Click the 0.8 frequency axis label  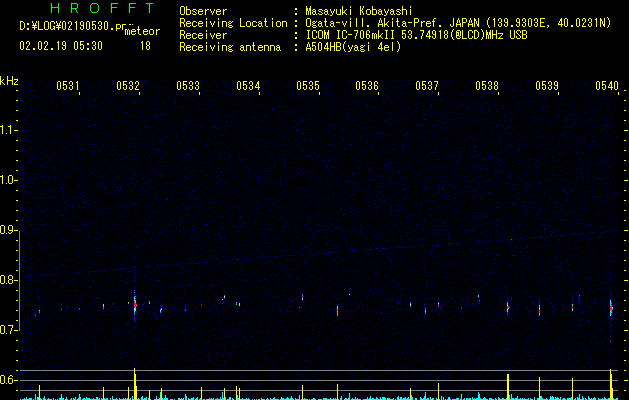(9, 280)
